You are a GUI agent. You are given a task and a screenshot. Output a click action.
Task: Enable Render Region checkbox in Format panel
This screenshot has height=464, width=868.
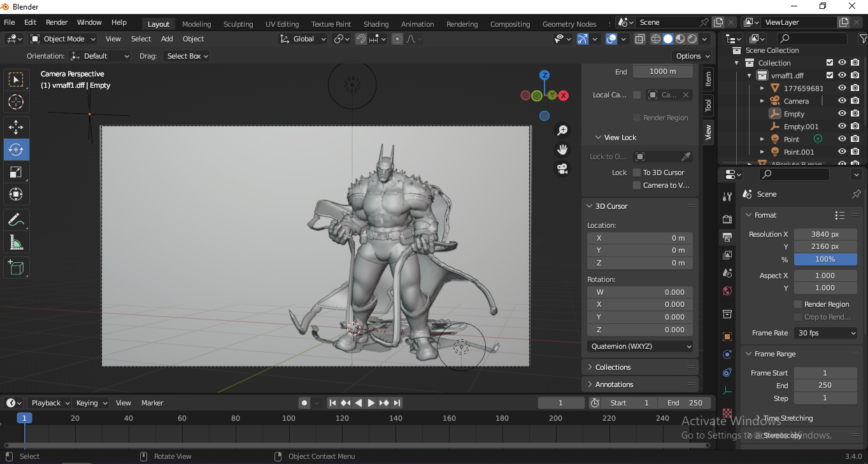798,304
